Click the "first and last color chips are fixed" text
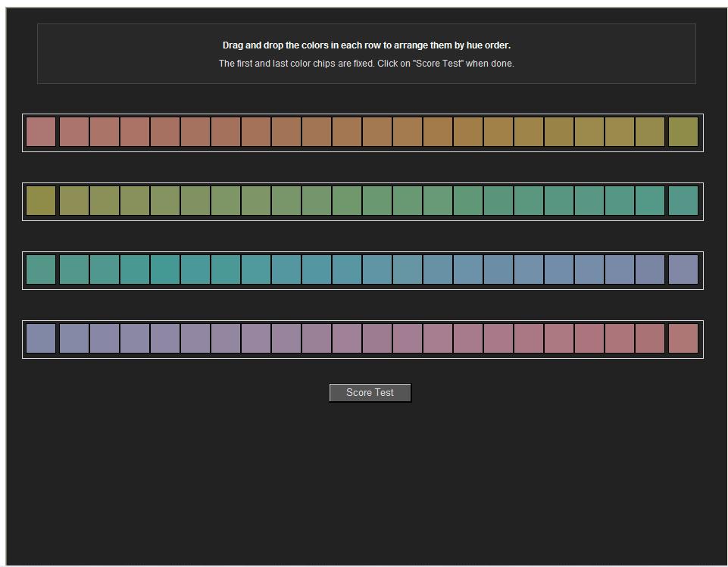 (366, 64)
